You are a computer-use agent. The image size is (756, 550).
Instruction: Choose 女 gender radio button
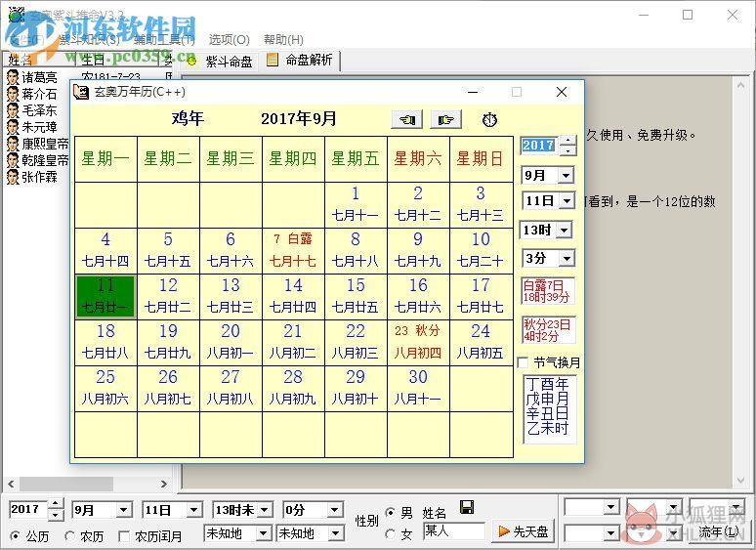(x=391, y=534)
